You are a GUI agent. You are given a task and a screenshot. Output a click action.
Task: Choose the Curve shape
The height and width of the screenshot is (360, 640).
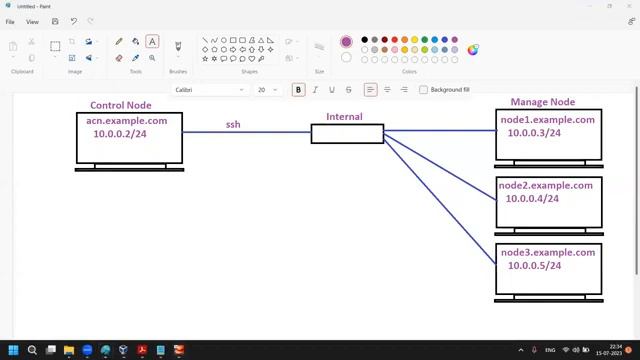click(214, 40)
